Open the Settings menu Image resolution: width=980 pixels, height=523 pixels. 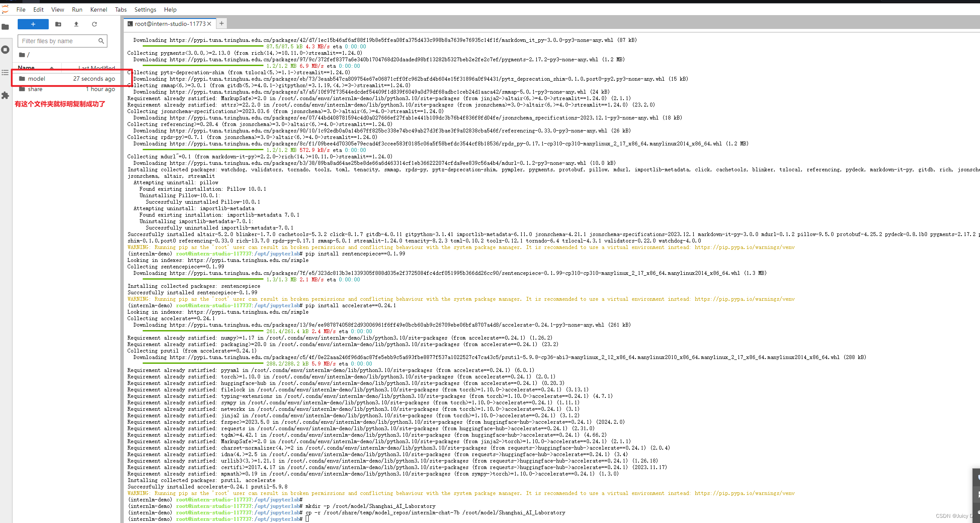145,9
